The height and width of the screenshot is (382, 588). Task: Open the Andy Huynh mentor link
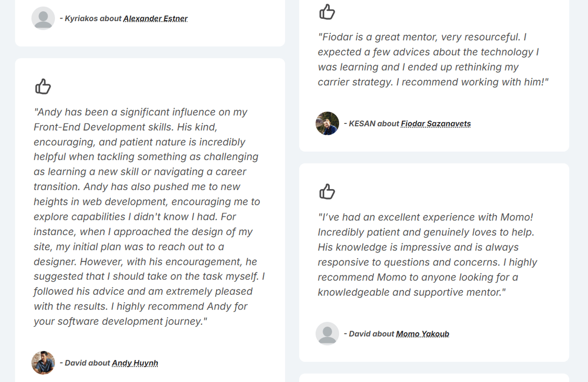tap(135, 363)
